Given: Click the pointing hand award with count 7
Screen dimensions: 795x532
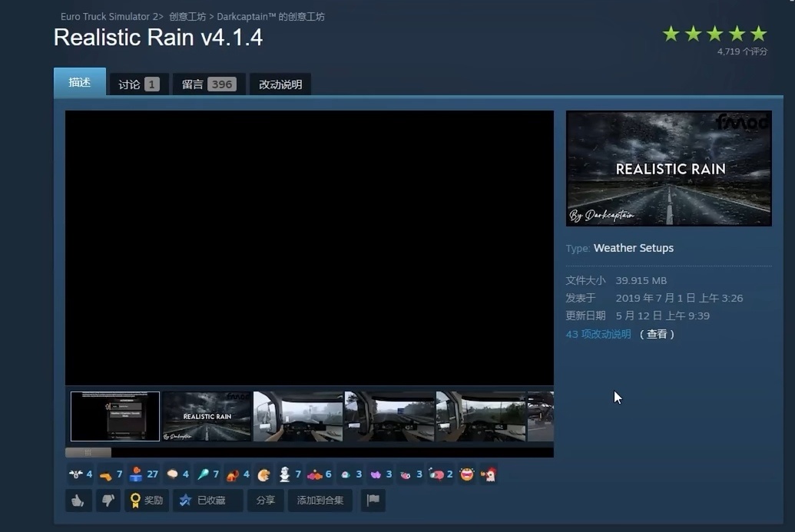Looking at the screenshot, I should pos(111,474).
